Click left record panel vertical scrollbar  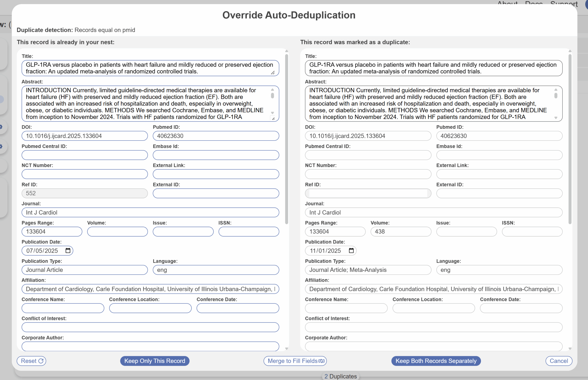287,138
